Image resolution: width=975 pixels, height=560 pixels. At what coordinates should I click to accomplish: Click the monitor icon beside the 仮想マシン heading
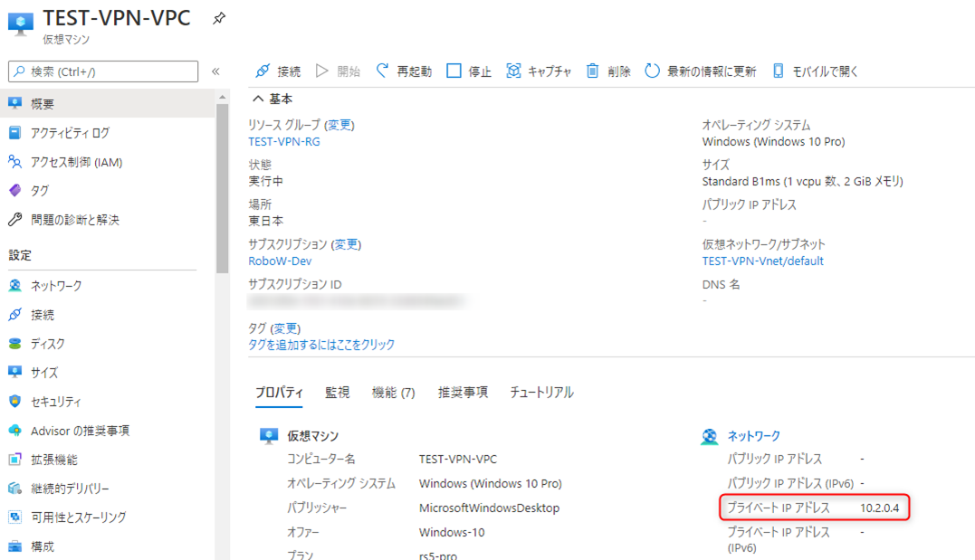[269, 436]
